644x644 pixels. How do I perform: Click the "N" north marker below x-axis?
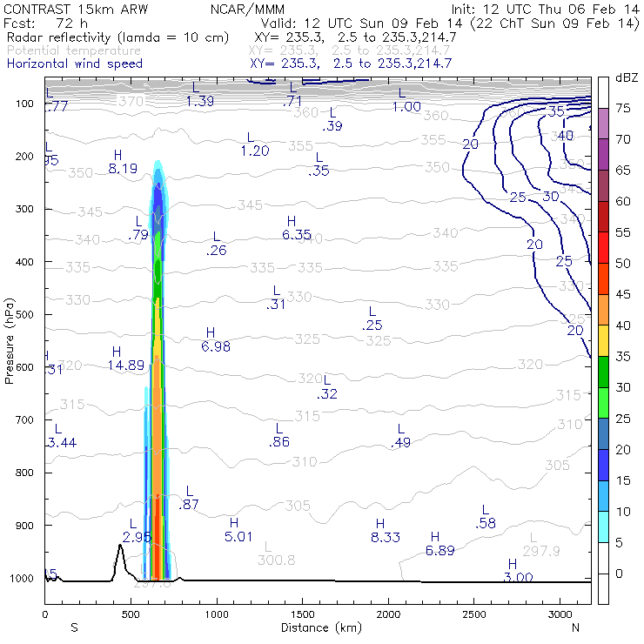click(x=575, y=627)
